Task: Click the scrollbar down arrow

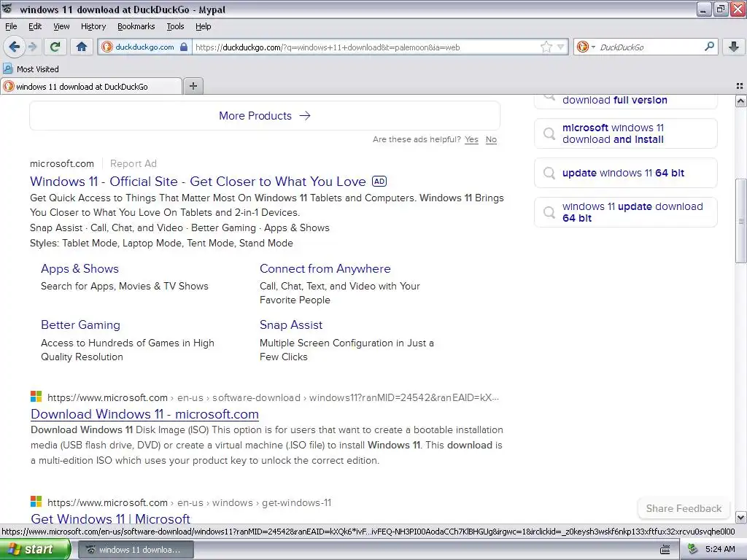Action: coord(740,517)
